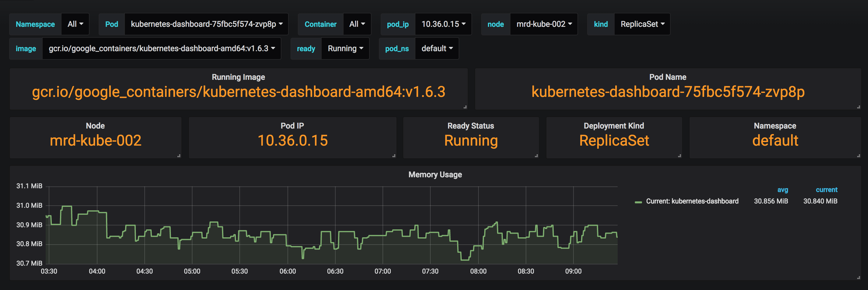The image size is (868, 290).
Task: Click the 30.840 MiB current value in legend
Action: click(x=820, y=201)
